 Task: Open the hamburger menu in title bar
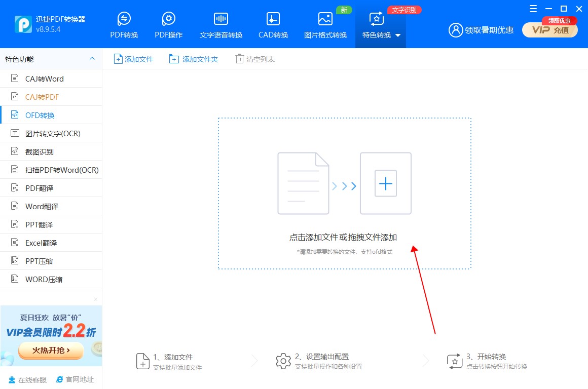(x=533, y=9)
